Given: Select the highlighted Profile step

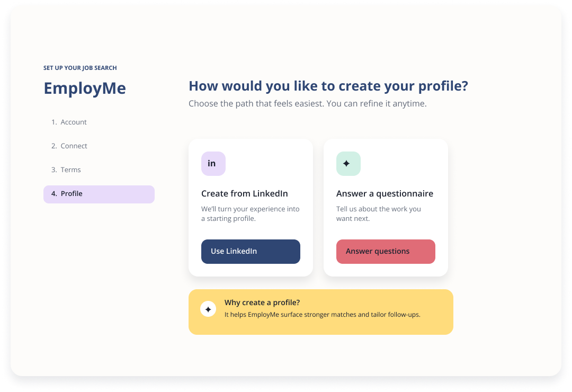Looking at the screenshot, I should point(99,194).
